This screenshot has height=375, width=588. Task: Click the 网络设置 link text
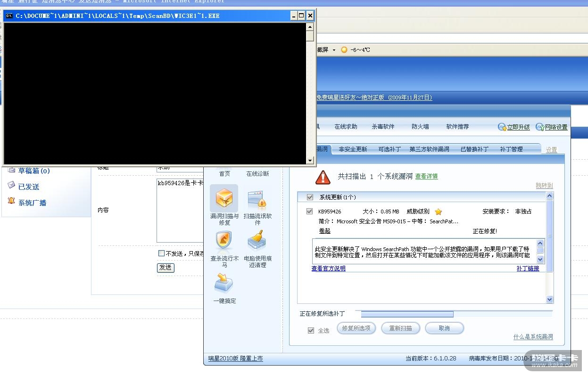(x=556, y=127)
